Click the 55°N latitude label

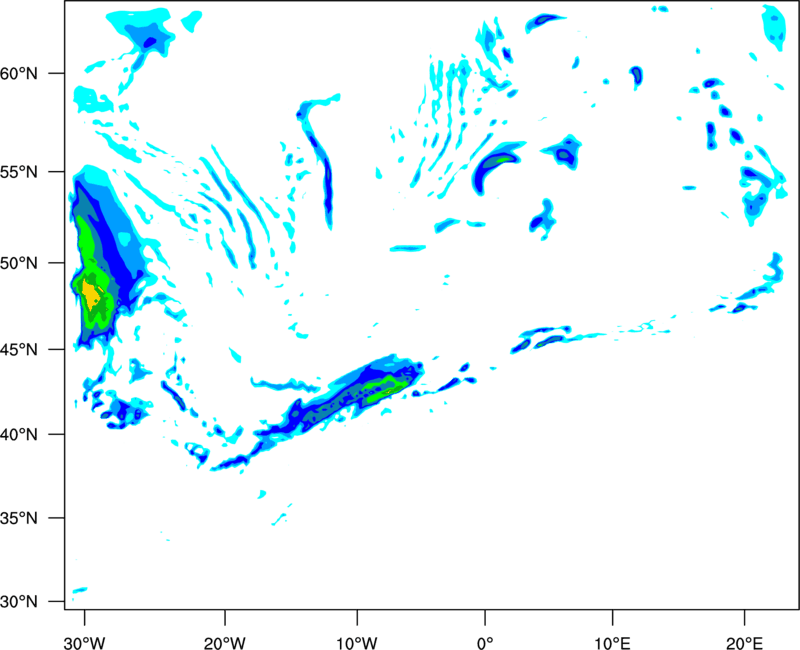19,172
